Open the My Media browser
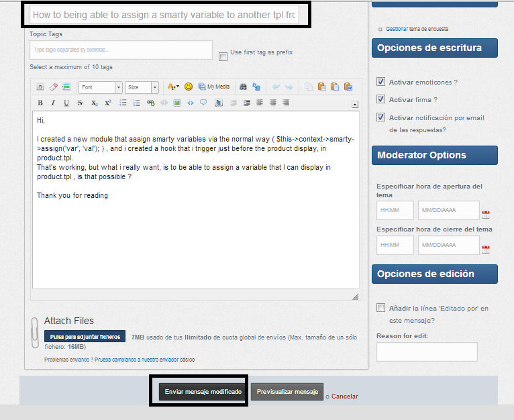The height and width of the screenshot is (420, 514). click(213, 87)
